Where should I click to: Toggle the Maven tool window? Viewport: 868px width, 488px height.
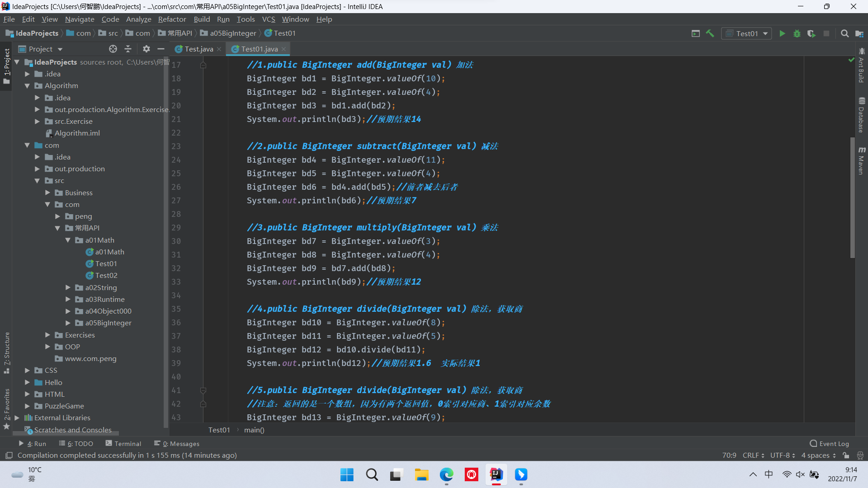(x=862, y=161)
